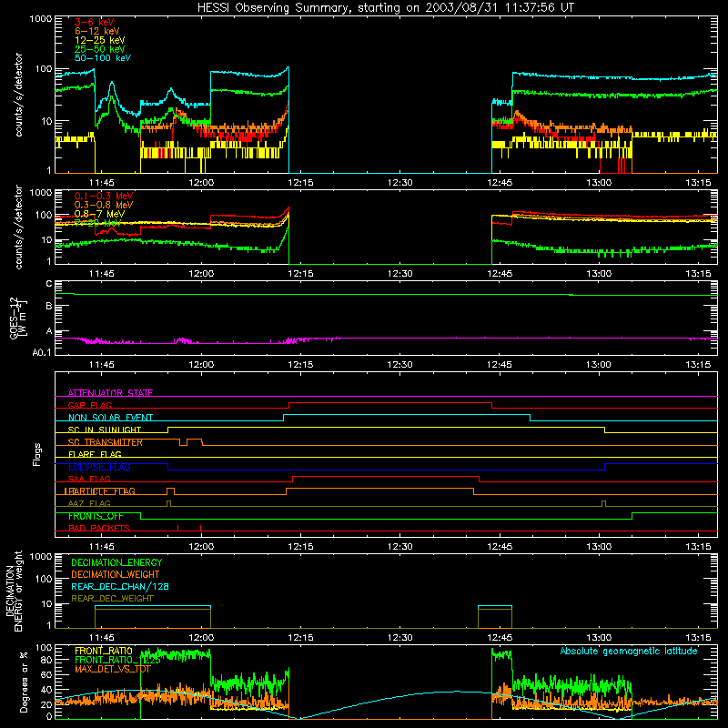Click the REAR_DEC_CHAN/128 legend label
The height and width of the screenshot is (728, 728).
(x=120, y=586)
